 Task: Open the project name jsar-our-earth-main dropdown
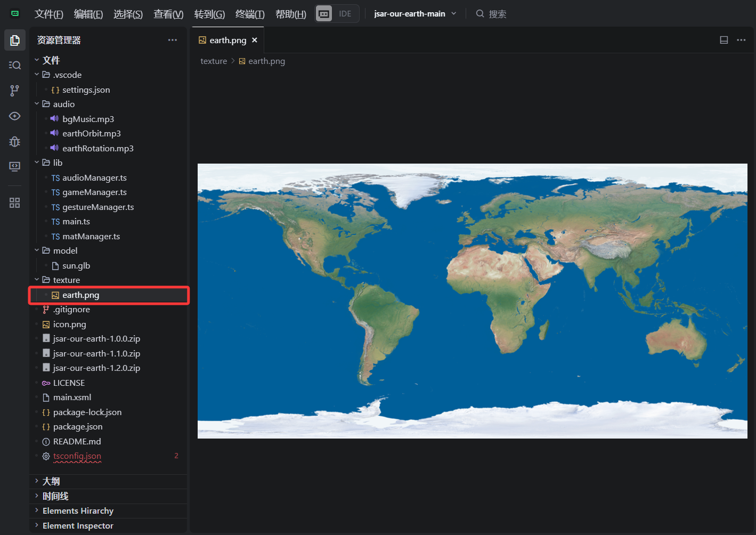(x=415, y=14)
